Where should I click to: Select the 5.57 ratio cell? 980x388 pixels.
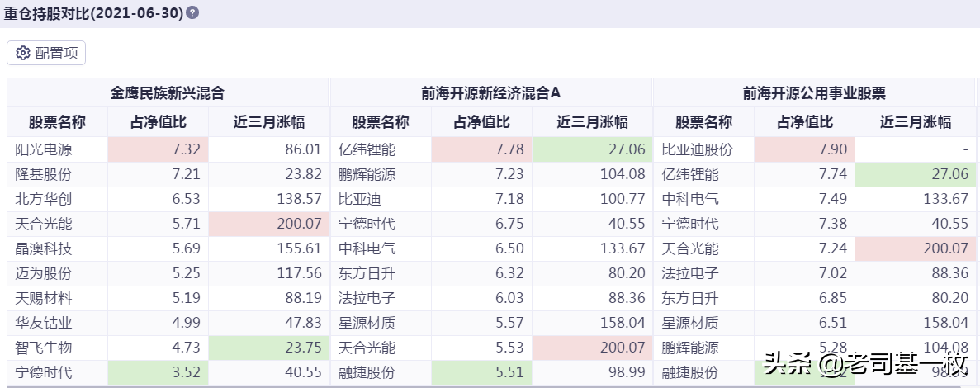click(x=481, y=323)
